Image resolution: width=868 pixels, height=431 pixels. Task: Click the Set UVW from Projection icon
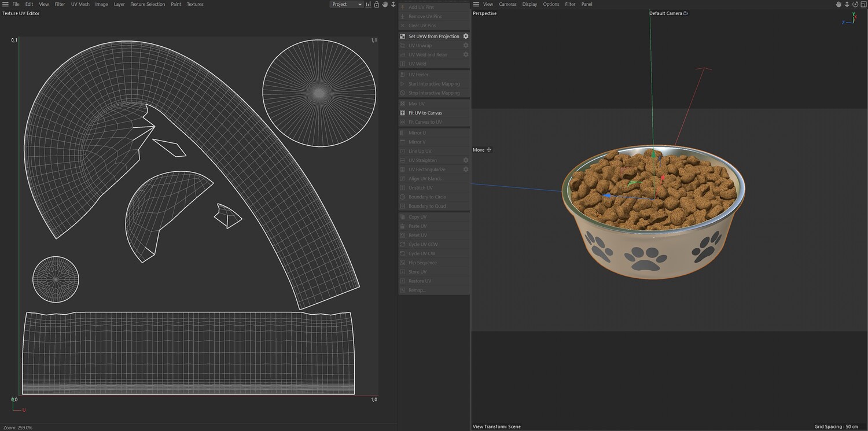[403, 36]
